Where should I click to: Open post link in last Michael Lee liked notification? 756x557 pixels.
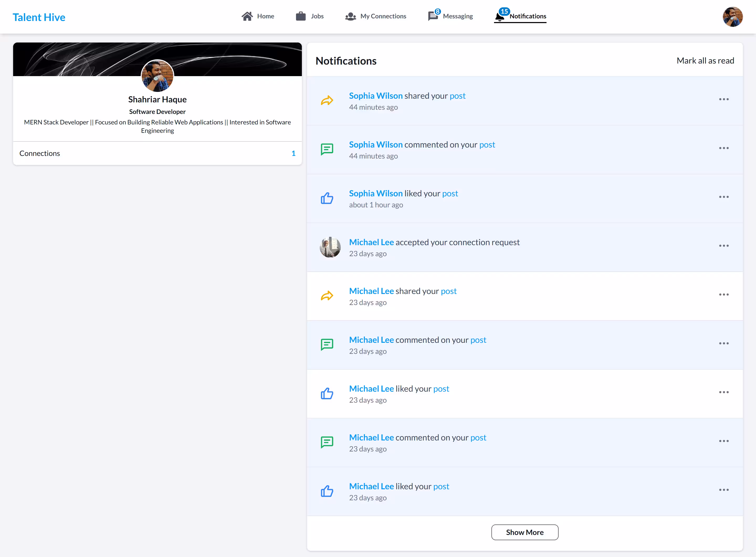click(x=441, y=487)
